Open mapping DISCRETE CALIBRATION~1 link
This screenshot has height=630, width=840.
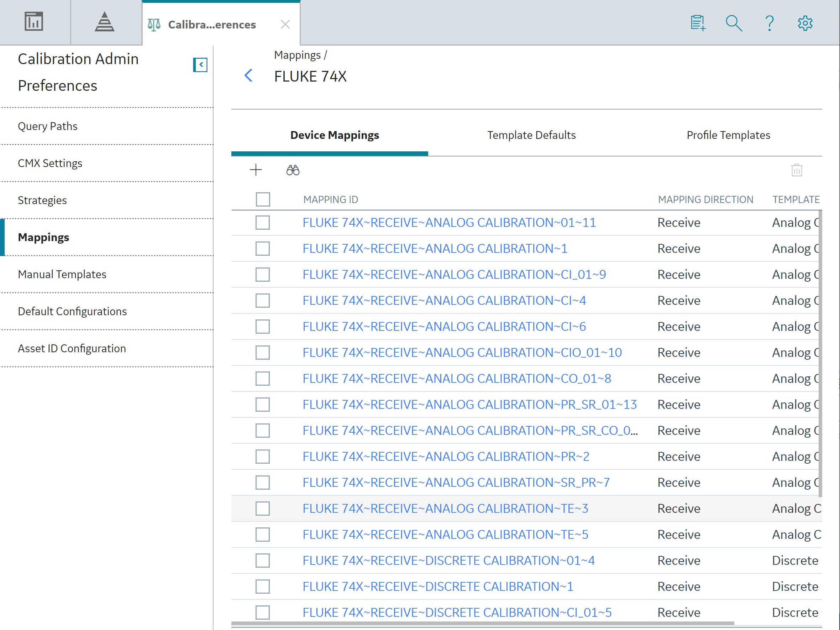pyautogui.click(x=438, y=587)
